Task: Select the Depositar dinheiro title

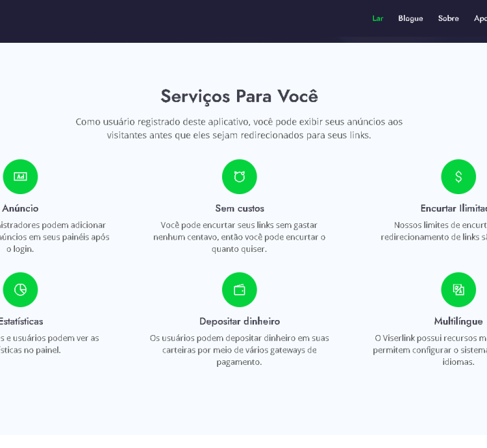Action: [240, 321]
